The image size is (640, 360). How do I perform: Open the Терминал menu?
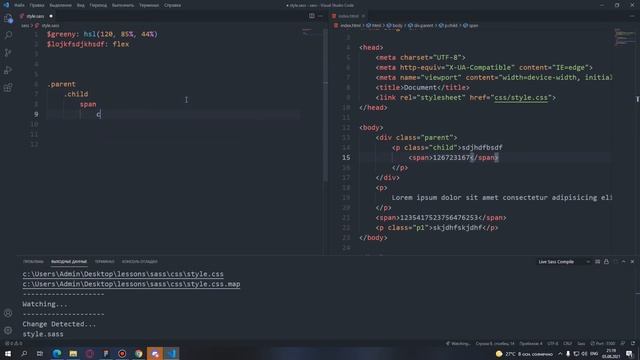pos(149,5)
